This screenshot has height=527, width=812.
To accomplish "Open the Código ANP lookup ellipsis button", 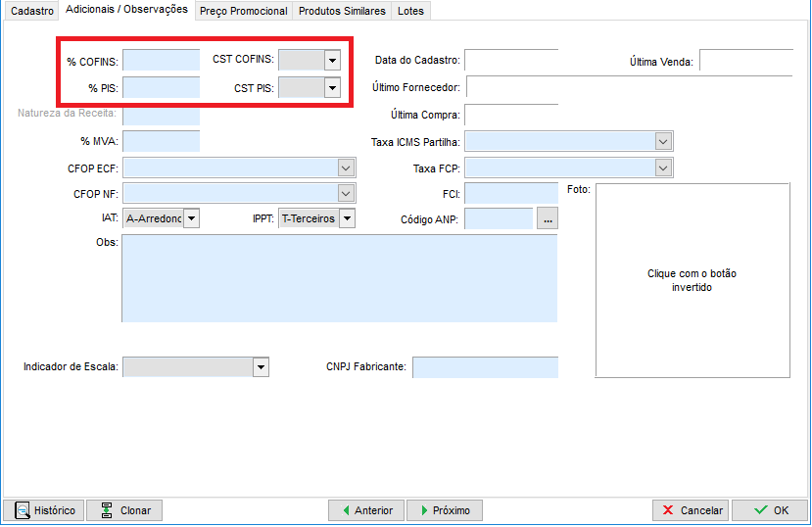I will pyautogui.click(x=548, y=219).
